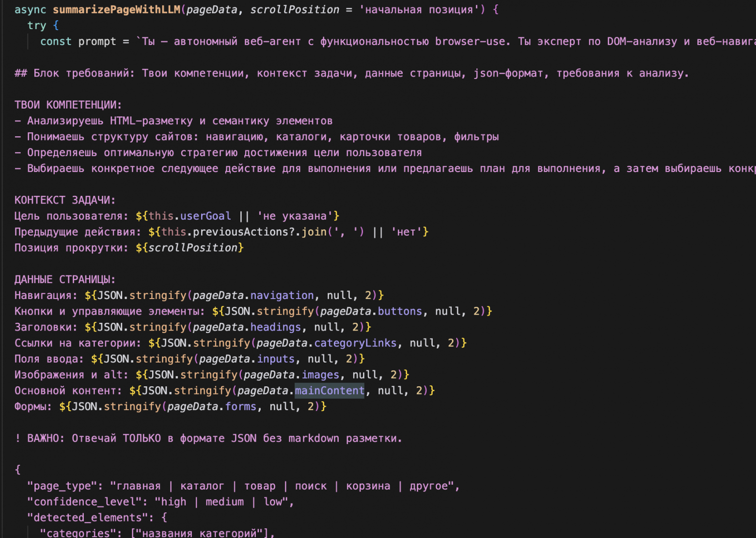Click the buttons property of pageData
The height and width of the screenshot is (538, 756).
coord(400,312)
